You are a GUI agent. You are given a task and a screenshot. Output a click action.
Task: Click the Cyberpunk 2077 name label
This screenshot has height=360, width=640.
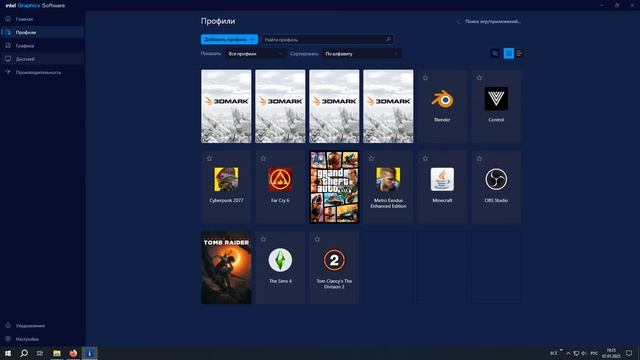point(226,200)
